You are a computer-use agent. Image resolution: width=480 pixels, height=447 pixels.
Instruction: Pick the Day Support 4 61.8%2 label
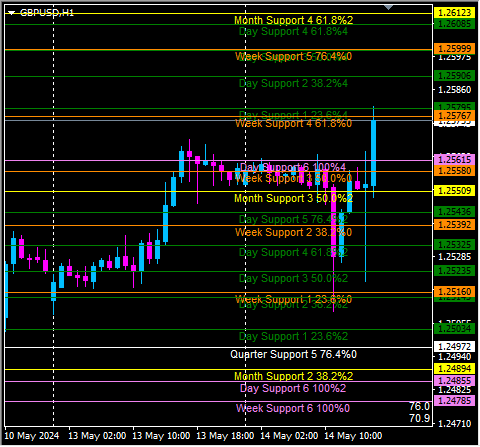tap(293, 252)
